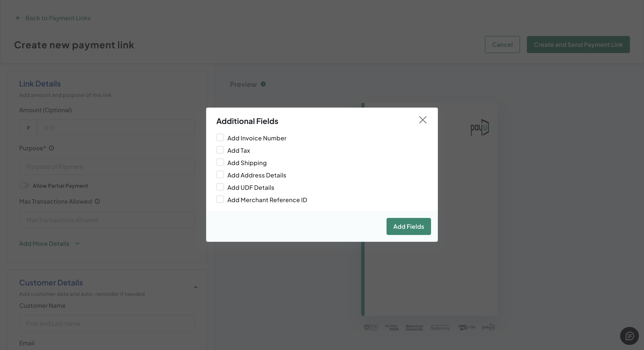Click the back arrow icon
644x350 pixels.
pos(18,18)
